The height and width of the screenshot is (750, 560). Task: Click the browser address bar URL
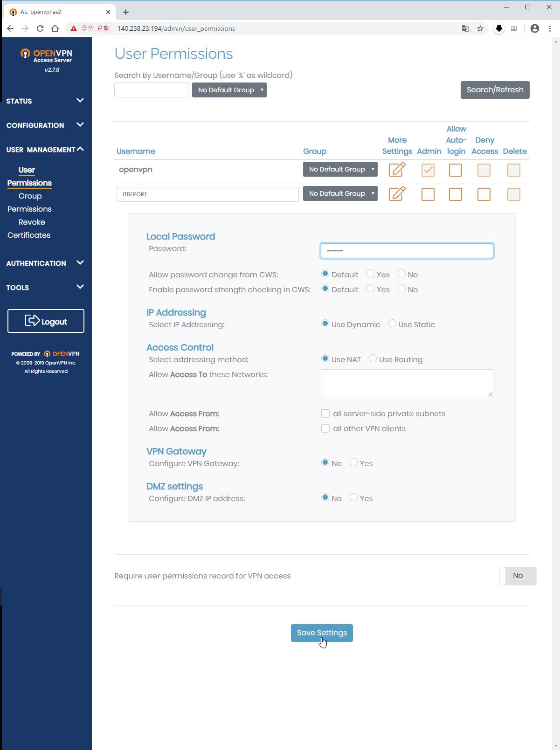coord(176,28)
